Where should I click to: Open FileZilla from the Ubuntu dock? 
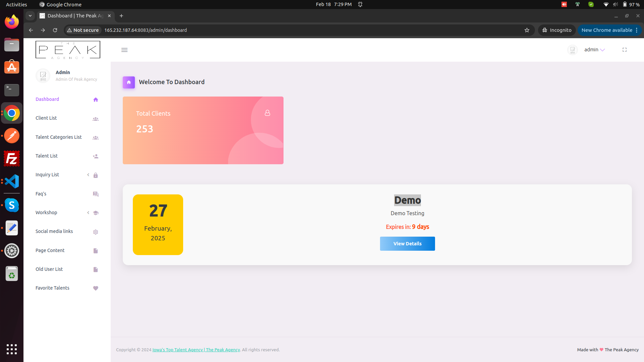click(12, 159)
